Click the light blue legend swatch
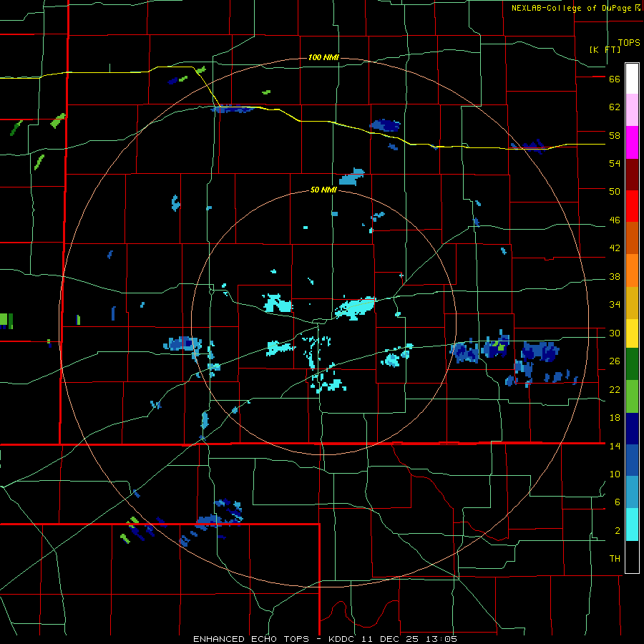644x644 pixels. (632, 492)
